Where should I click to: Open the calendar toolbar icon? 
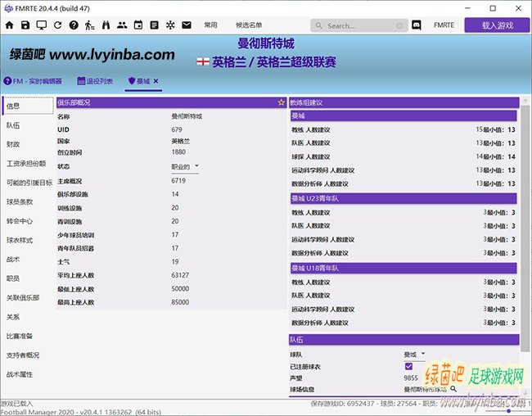[138, 25]
